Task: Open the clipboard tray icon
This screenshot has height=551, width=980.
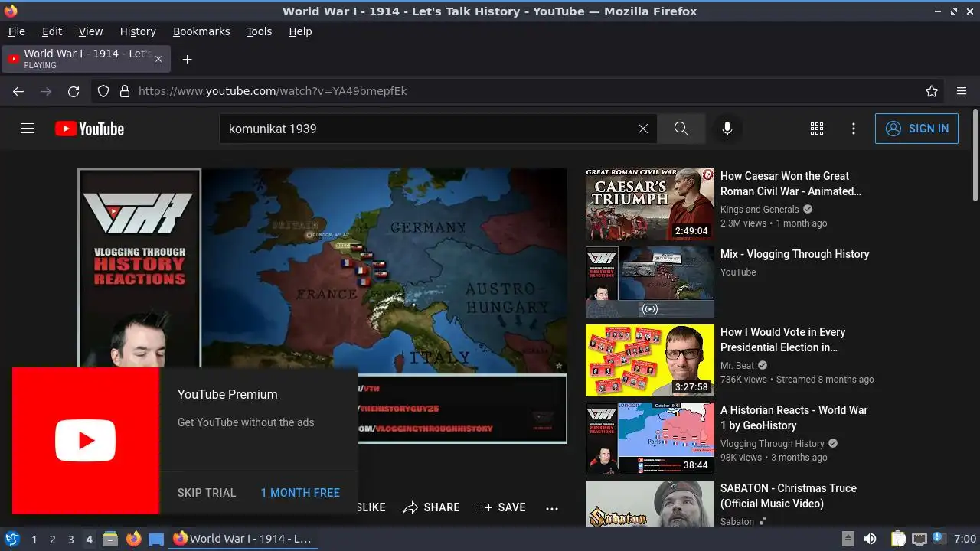Action: pos(898,539)
